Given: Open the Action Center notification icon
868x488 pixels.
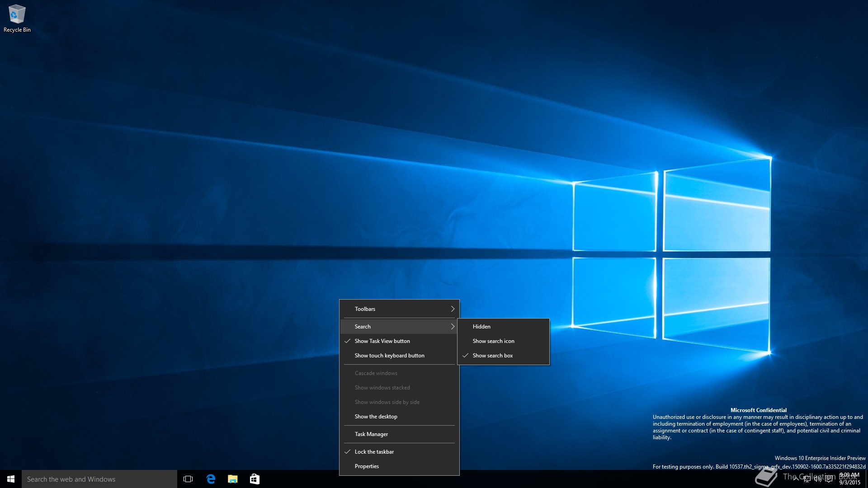Looking at the screenshot, I should (x=829, y=479).
